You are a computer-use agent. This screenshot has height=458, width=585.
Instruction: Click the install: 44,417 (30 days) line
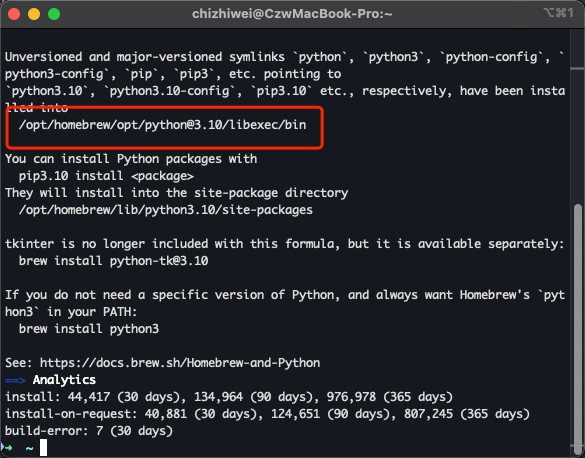tap(228, 397)
